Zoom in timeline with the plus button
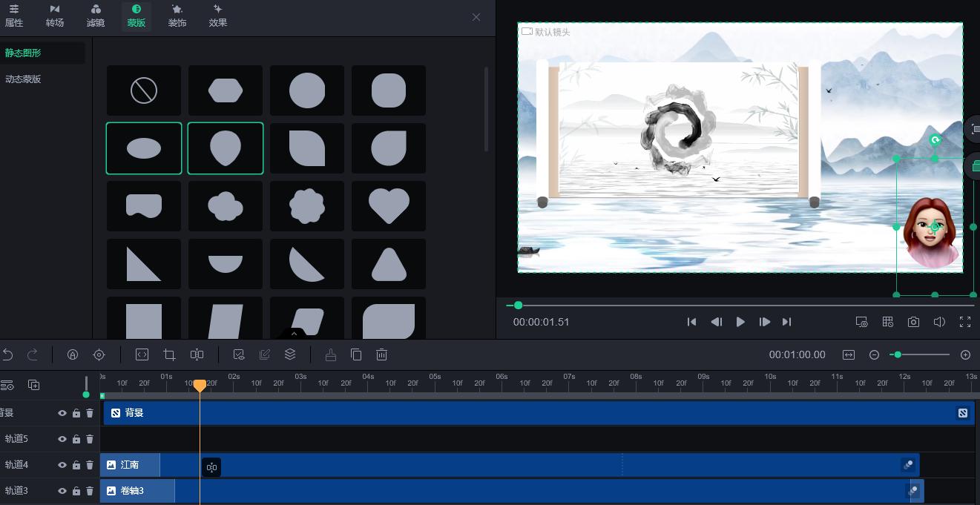Screen dimensions: 980x505 [x=965, y=355]
